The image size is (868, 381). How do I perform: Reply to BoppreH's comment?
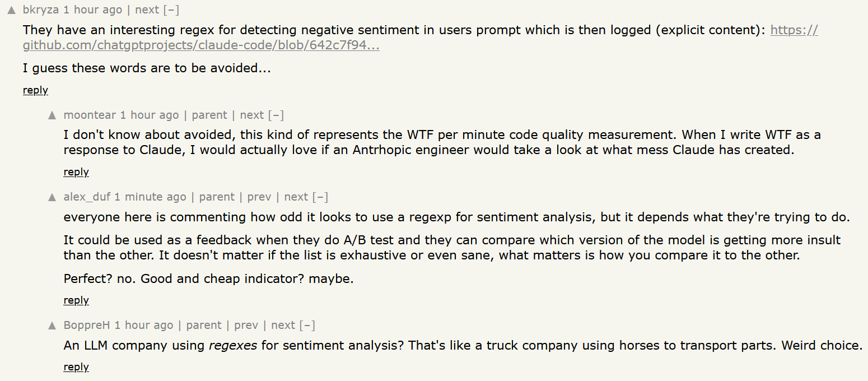[76, 367]
